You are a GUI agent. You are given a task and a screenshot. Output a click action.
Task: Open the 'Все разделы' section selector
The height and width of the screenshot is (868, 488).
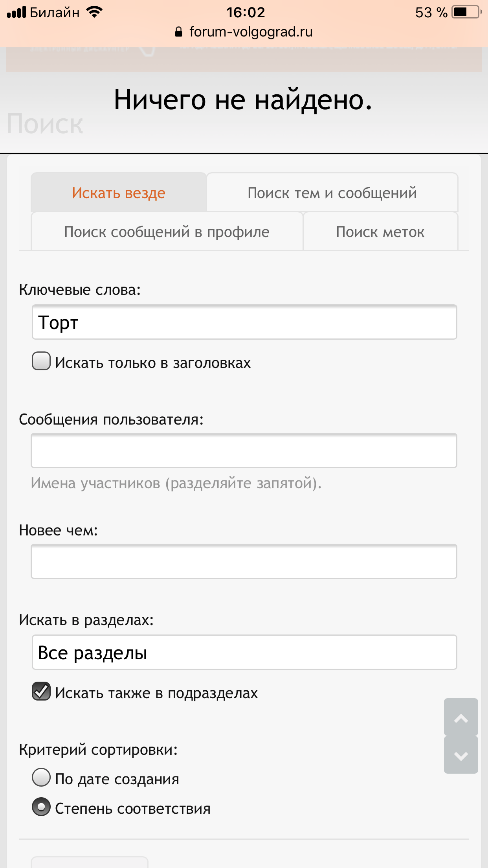tap(244, 653)
